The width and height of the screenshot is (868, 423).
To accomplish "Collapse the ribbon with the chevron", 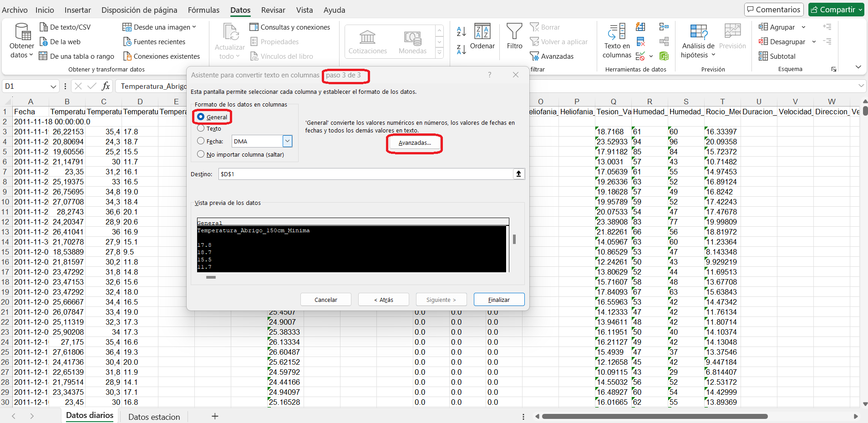I will coord(858,67).
